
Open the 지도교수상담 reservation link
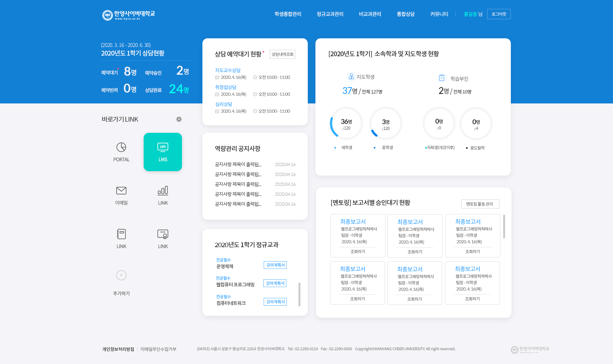(228, 70)
